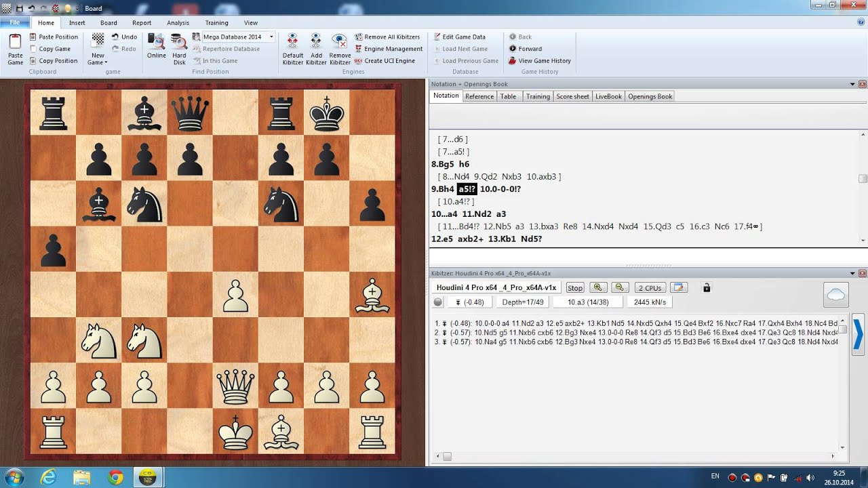Click move 10.0-0-0!? in the notation
The width and height of the screenshot is (868, 488).
point(500,189)
